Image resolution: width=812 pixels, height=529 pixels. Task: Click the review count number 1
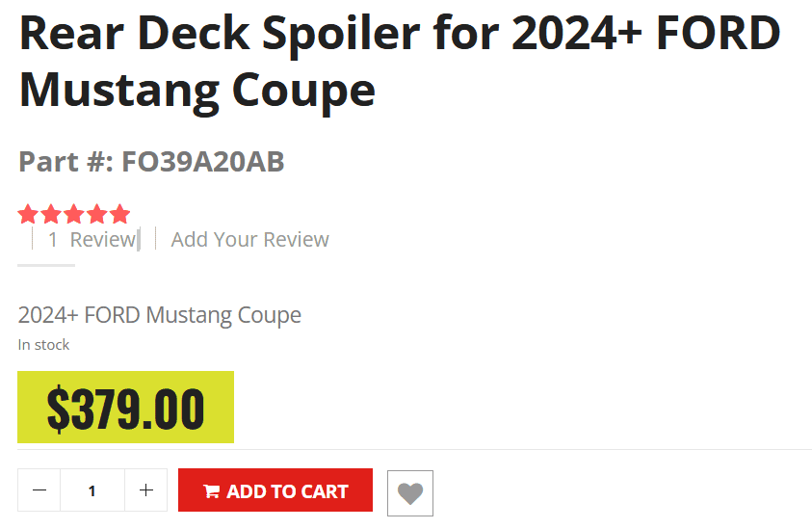coord(53,240)
